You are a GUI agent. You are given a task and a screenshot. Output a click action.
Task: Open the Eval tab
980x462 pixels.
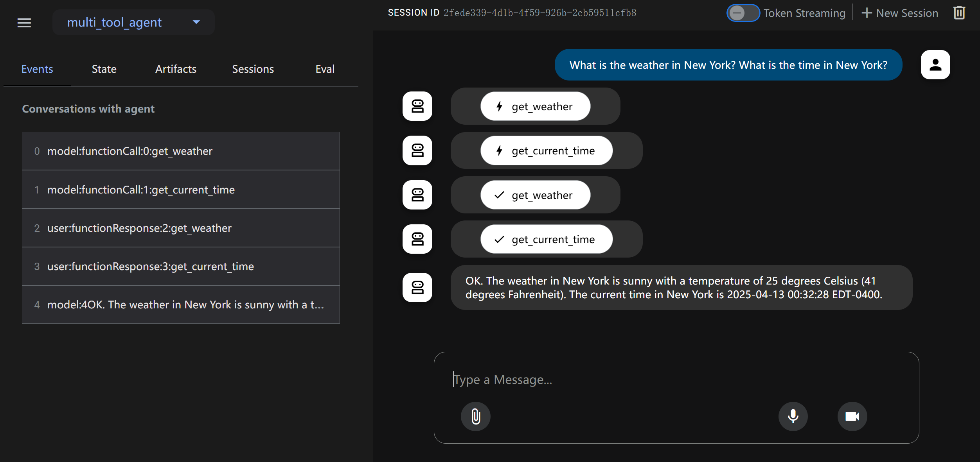[x=325, y=69]
